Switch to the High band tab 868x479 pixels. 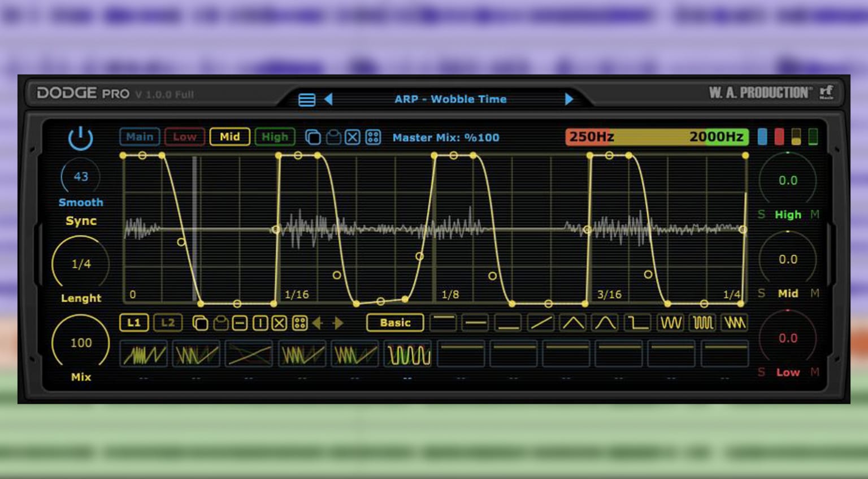275,137
